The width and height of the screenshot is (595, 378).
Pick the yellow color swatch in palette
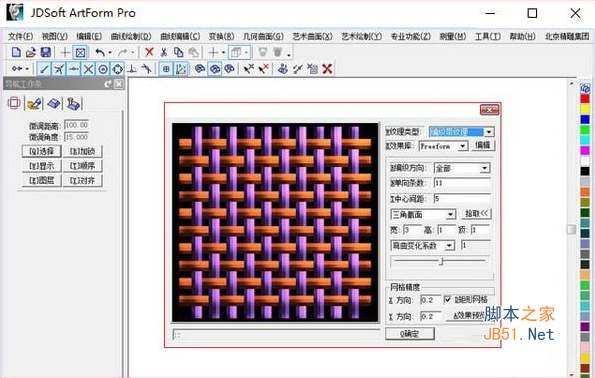point(585,109)
